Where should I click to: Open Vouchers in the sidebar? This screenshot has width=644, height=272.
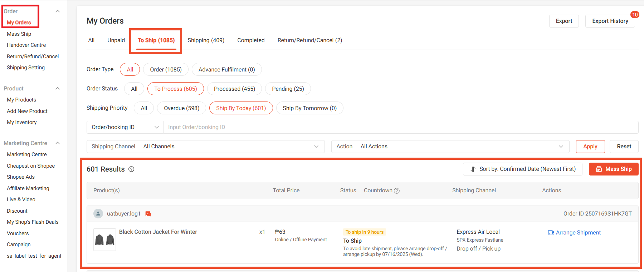18,233
